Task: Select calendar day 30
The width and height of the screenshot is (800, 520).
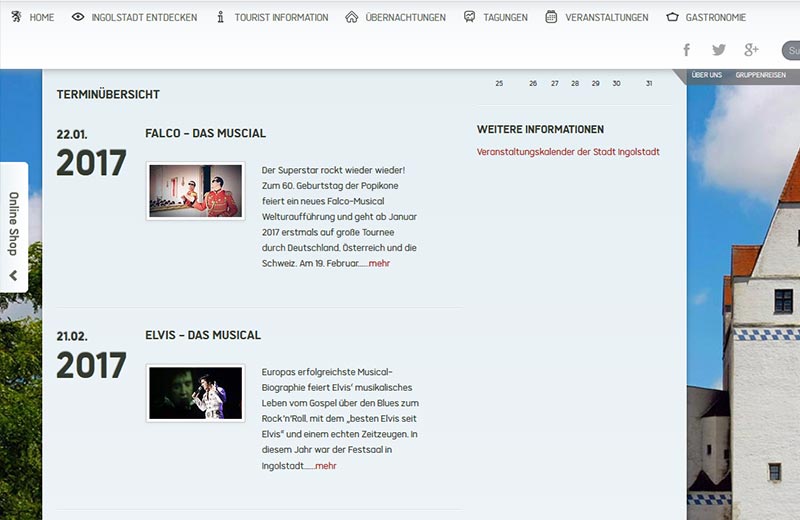Action: coord(616,83)
